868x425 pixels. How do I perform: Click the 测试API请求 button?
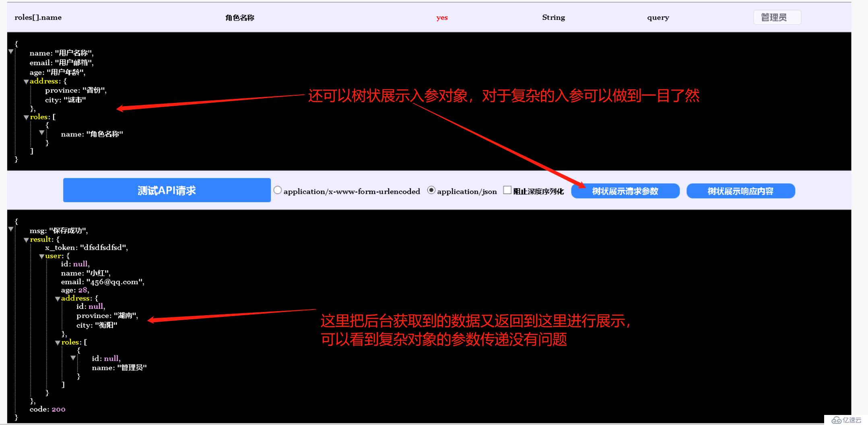pyautogui.click(x=167, y=190)
